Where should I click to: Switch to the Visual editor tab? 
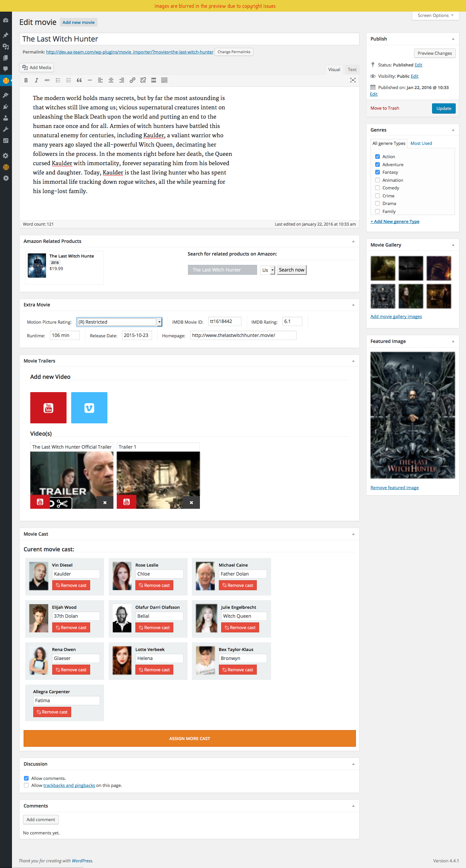tap(334, 69)
